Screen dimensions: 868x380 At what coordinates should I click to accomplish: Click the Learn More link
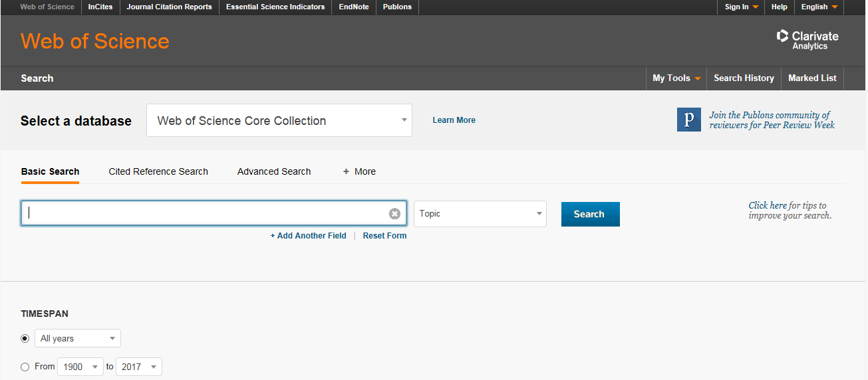point(454,120)
